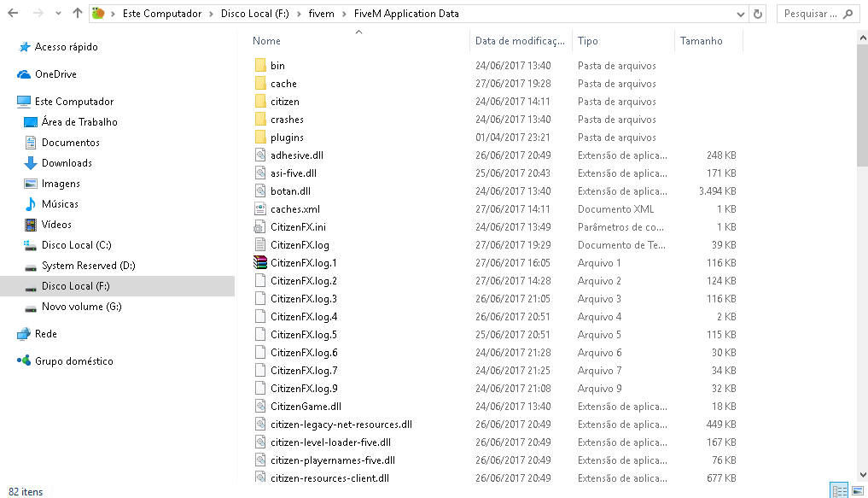The image size is (868, 498).
Task: Open Disco Local (C:) in sidebar
Action: (x=67, y=245)
